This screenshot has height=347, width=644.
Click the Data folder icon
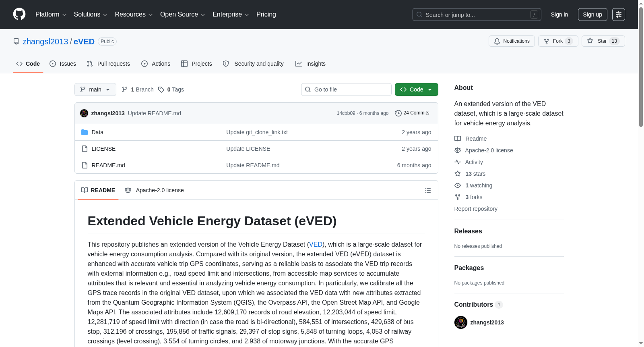(x=85, y=132)
